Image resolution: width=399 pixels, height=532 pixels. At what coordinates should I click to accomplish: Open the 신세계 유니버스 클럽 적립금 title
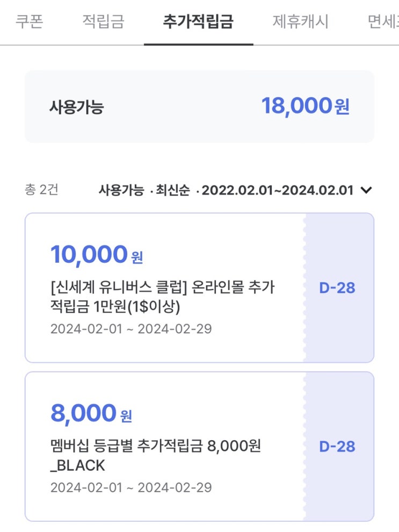point(162,297)
